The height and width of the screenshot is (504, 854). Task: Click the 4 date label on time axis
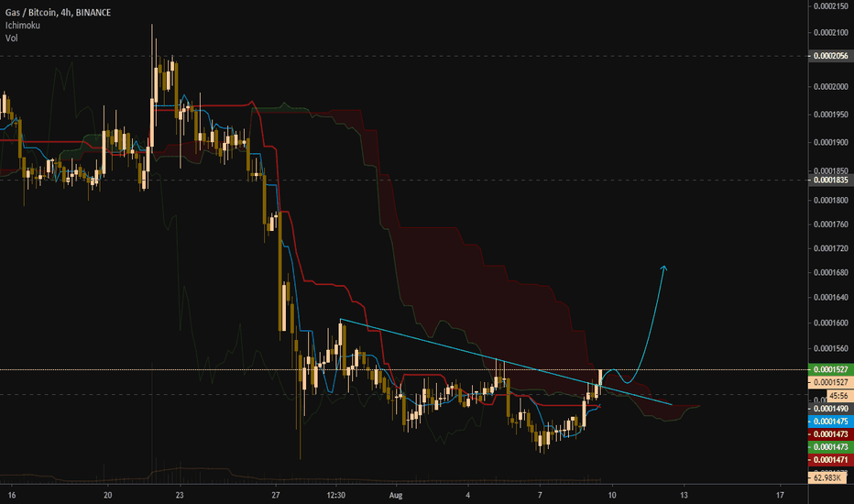pyautogui.click(x=468, y=495)
